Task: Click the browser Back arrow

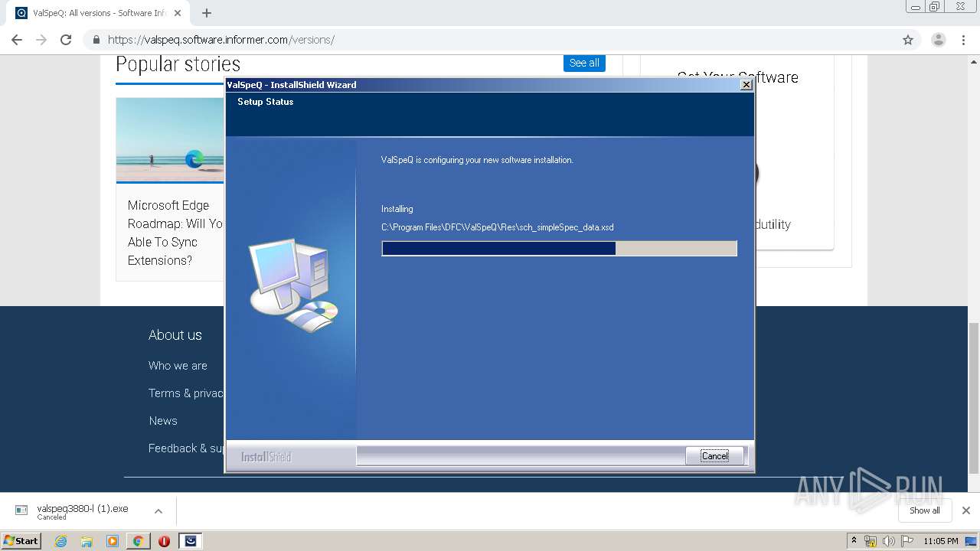Action: pyautogui.click(x=17, y=40)
